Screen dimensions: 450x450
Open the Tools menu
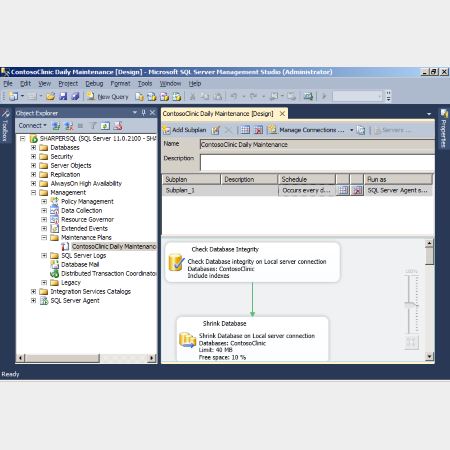[145, 83]
